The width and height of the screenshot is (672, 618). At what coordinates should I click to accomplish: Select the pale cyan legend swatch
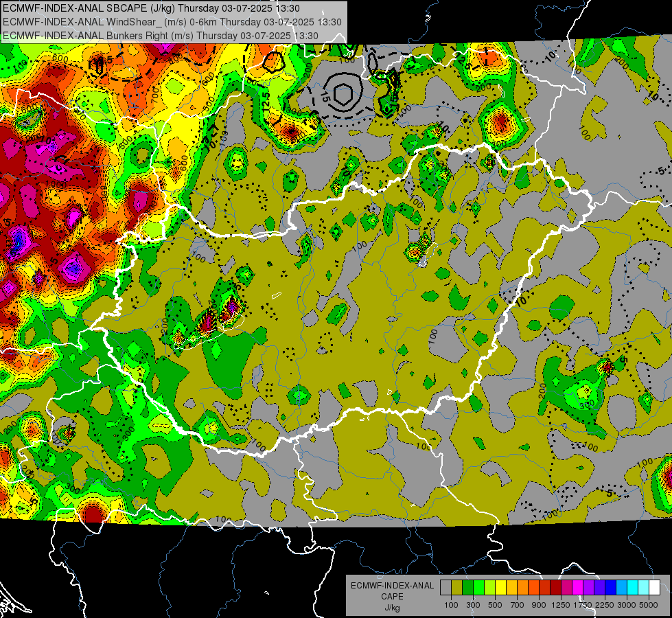[x=644, y=588]
